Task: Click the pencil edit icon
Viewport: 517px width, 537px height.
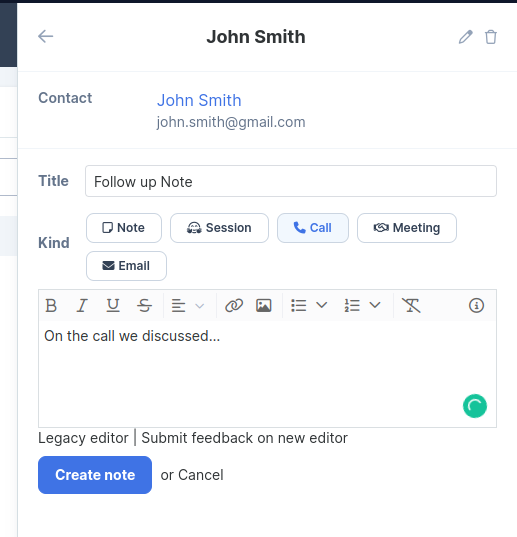Action: (466, 37)
